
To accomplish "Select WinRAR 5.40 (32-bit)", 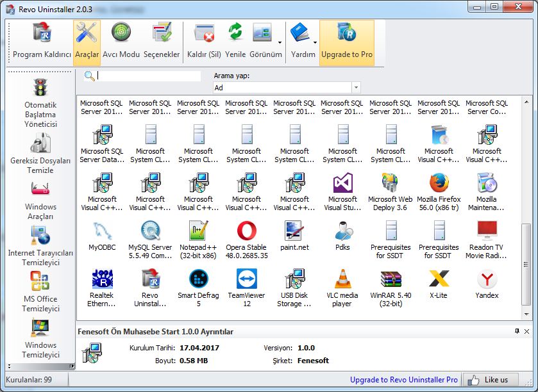I will [391, 288].
